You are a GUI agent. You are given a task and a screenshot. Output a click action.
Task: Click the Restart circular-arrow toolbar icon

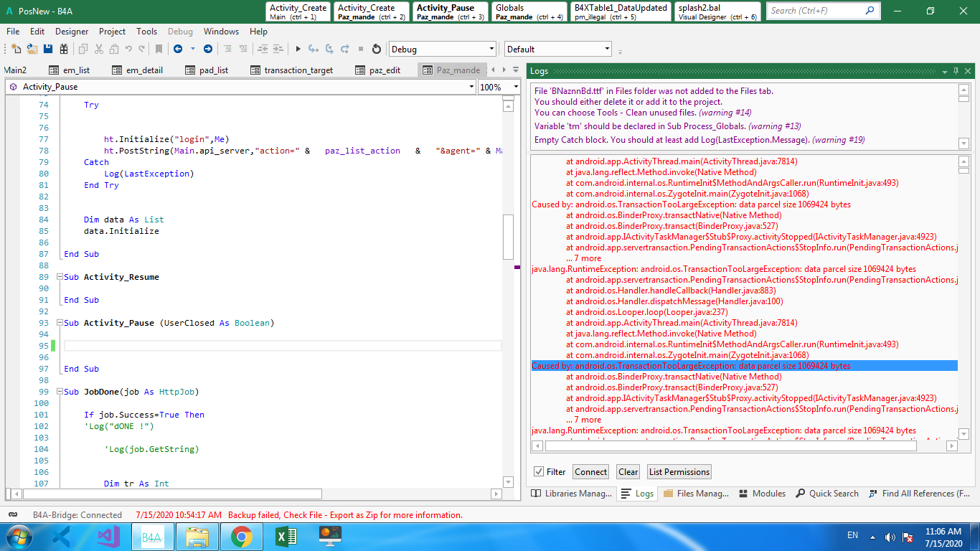(376, 49)
